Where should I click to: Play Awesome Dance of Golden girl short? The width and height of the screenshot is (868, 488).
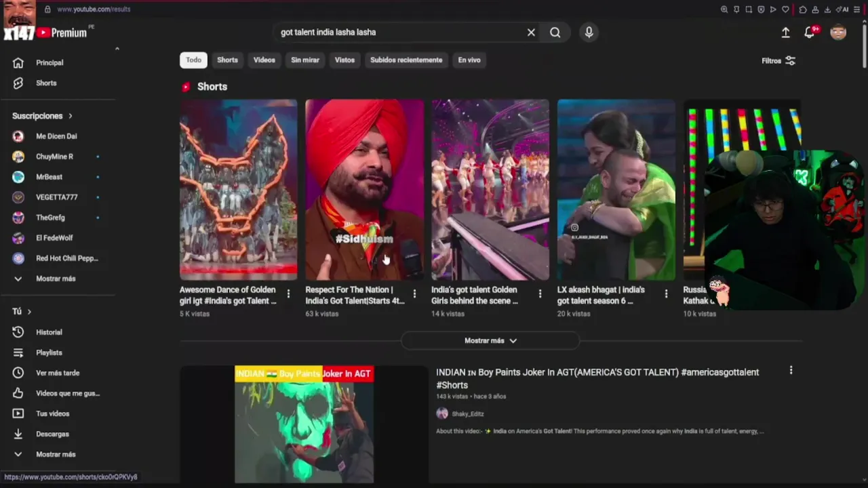pos(238,190)
